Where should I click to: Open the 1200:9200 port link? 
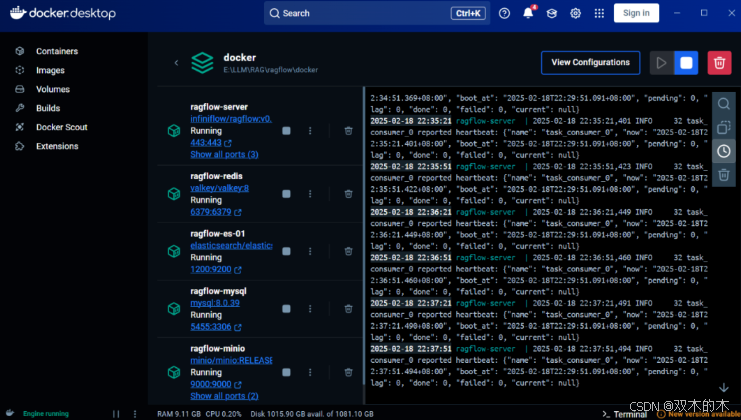211,269
